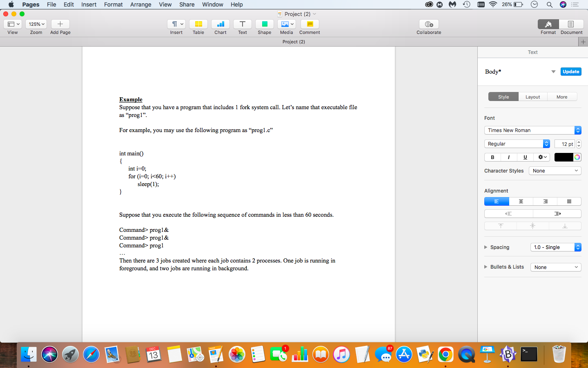Open Siri from the menu bar
The height and width of the screenshot is (368, 588).
point(563,4)
